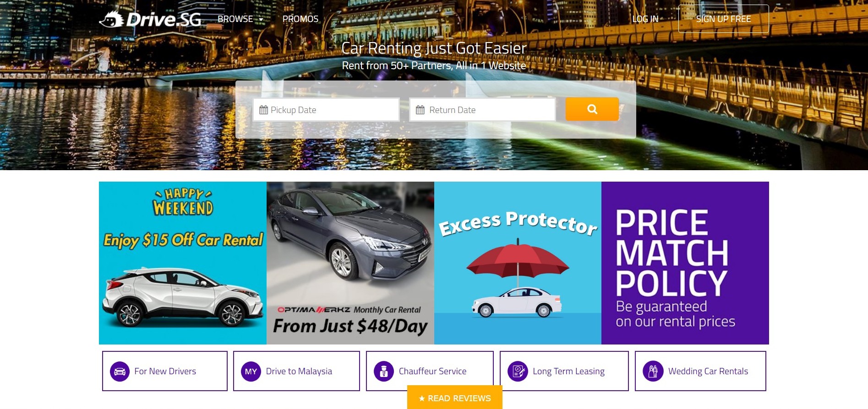Image resolution: width=868 pixels, height=409 pixels.
Task: Open the Happy Weekend $15 off banner
Action: click(183, 263)
